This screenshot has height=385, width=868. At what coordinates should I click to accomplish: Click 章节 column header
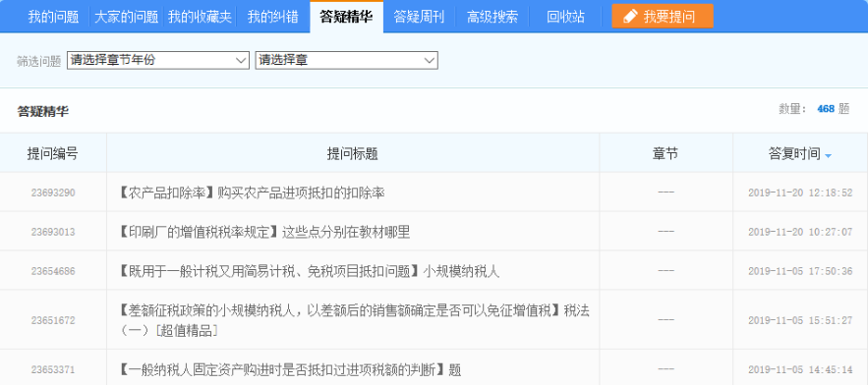pyautogui.click(x=665, y=153)
